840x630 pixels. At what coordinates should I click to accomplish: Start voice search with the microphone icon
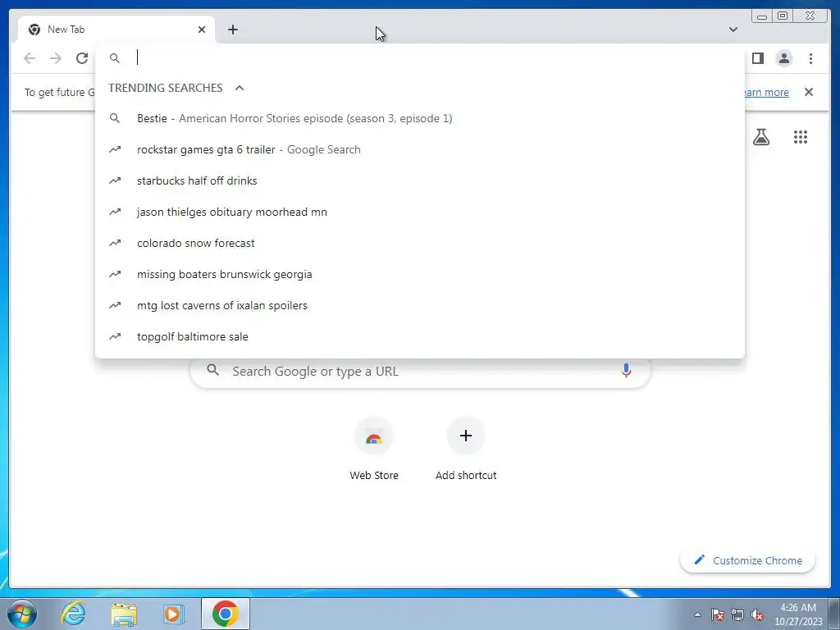626,370
